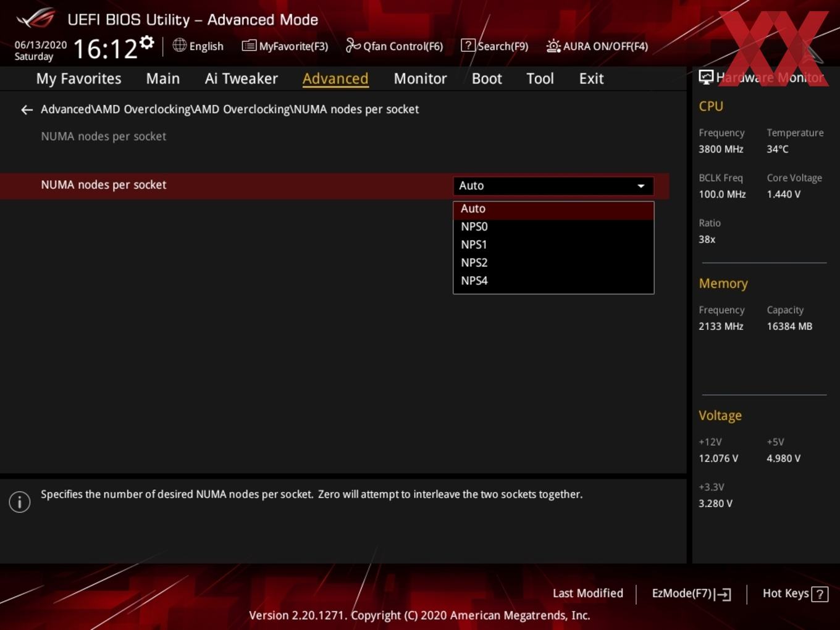Select Auto in the dropdown list

pyautogui.click(x=553, y=209)
